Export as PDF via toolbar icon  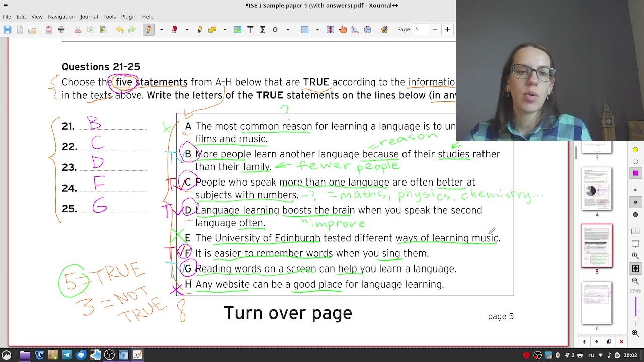coord(49,30)
